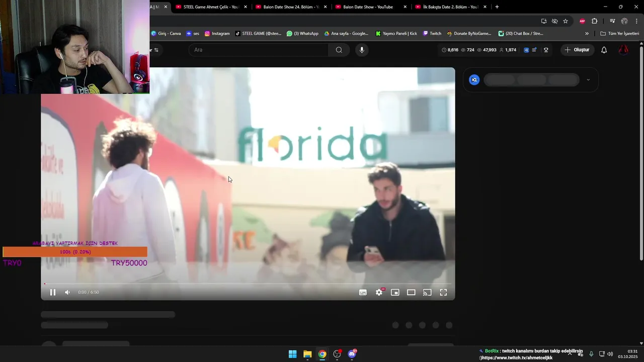Open a new browser tab
The image size is (644, 362).
click(497, 7)
